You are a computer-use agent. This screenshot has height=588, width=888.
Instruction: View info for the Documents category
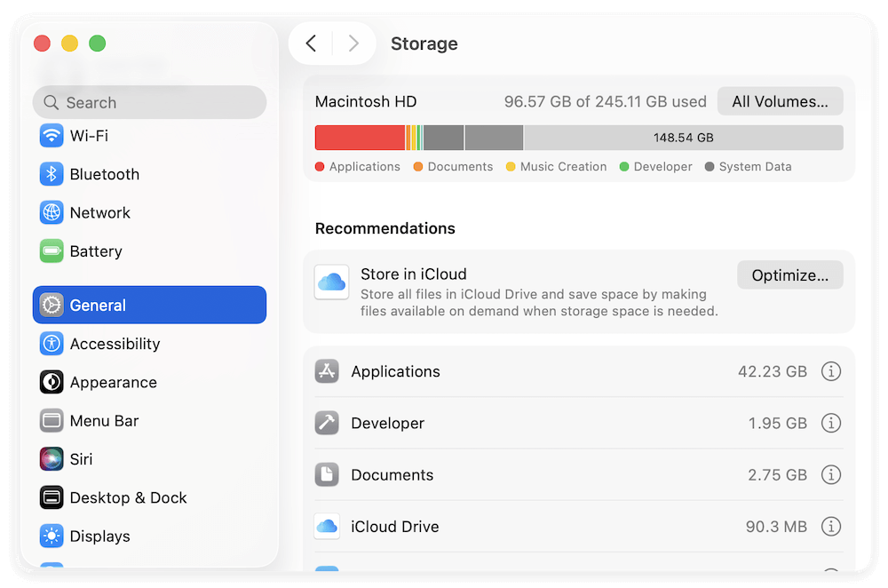tap(831, 474)
